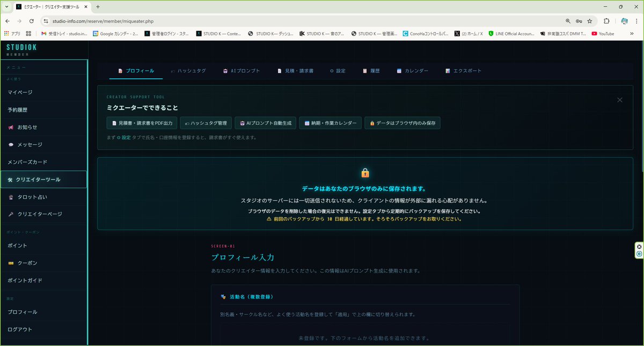Open a new browser tab

(98, 6)
